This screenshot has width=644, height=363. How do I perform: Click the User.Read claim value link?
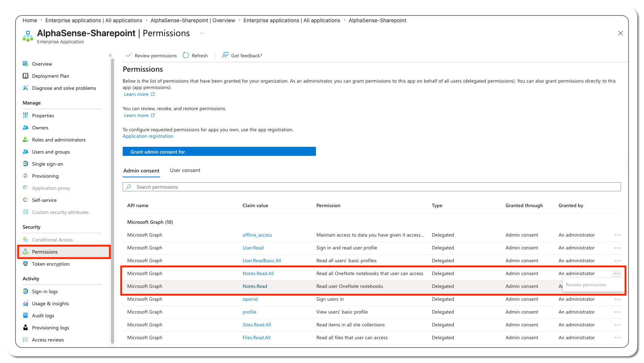pos(253,248)
